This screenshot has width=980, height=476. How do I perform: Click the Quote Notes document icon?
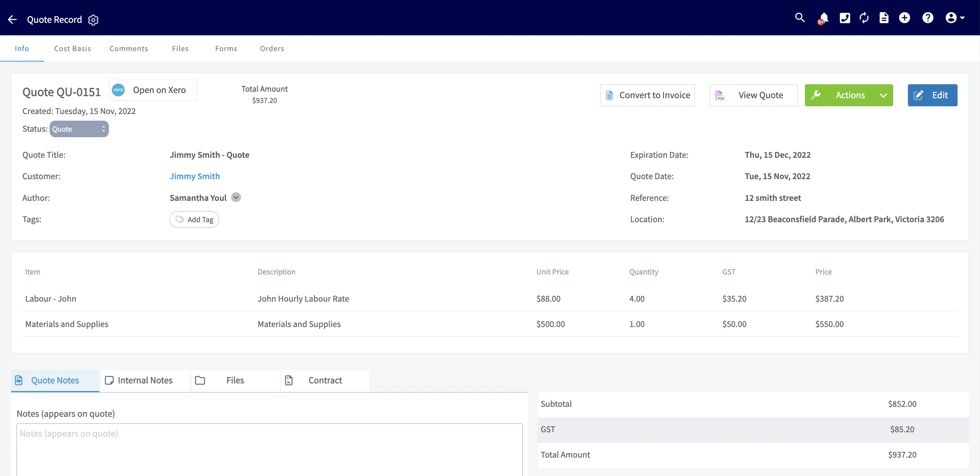(19, 380)
